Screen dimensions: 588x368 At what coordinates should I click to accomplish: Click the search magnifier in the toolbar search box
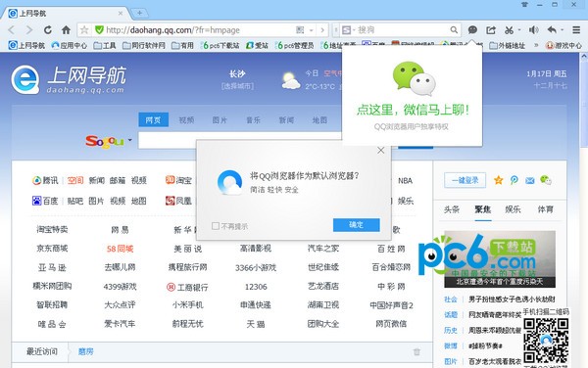pyautogui.click(x=454, y=30)
